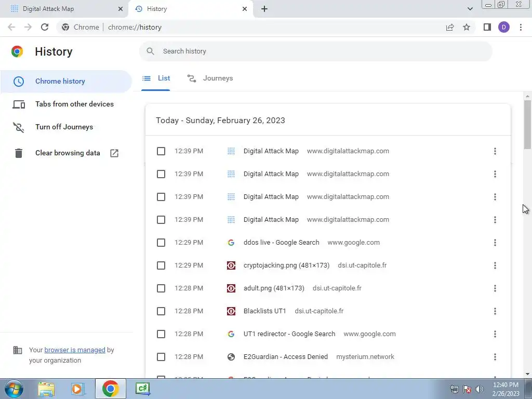Open Windows Media Player from taskbar

(78, 389)
